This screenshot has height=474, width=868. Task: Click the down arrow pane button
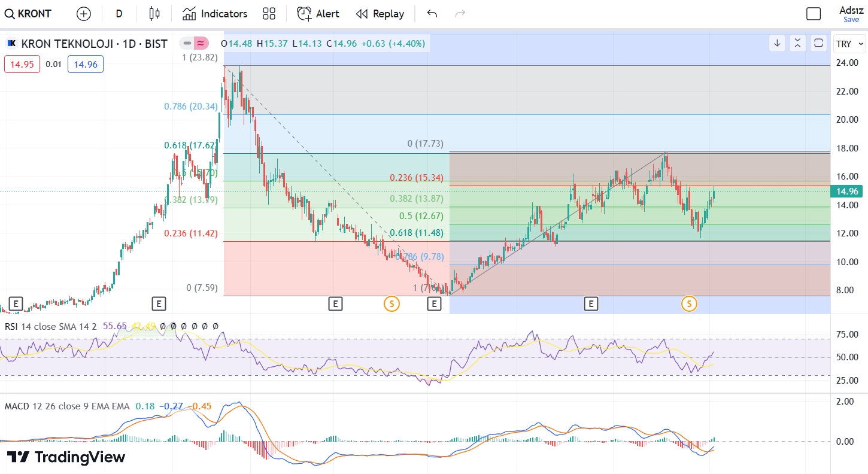[777, 43]
